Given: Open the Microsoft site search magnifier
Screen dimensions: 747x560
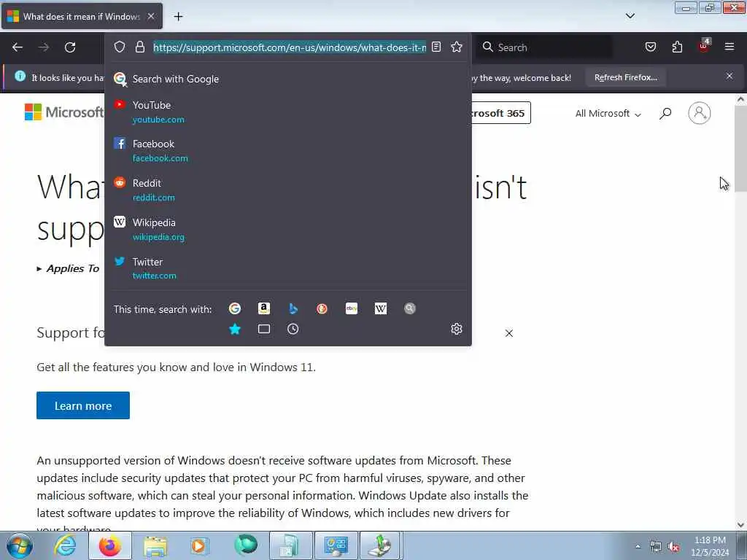Looking at the screenshot, I should [665, 113].
